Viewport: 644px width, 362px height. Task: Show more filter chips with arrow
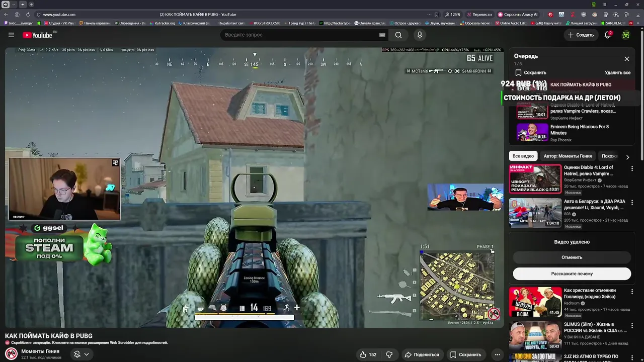(x=627, y=157)
